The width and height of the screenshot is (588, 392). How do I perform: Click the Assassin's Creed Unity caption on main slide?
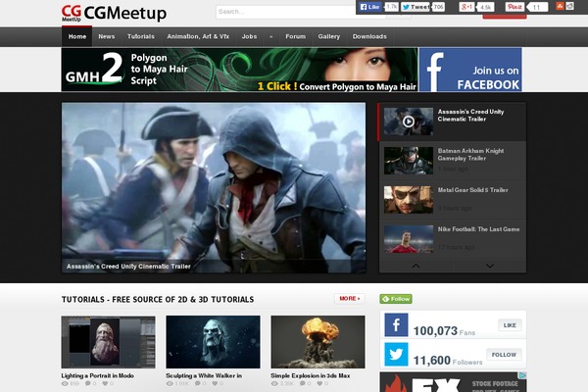pyautogui.click(x=128, y=267)
